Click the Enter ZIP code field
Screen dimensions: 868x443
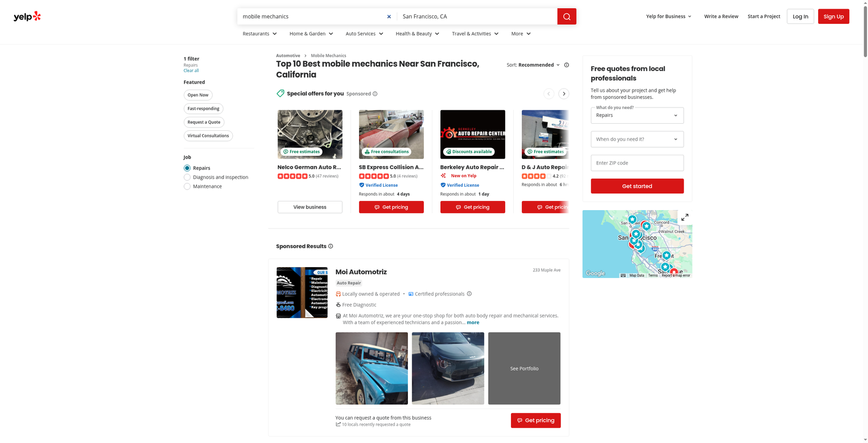point(637,163)
